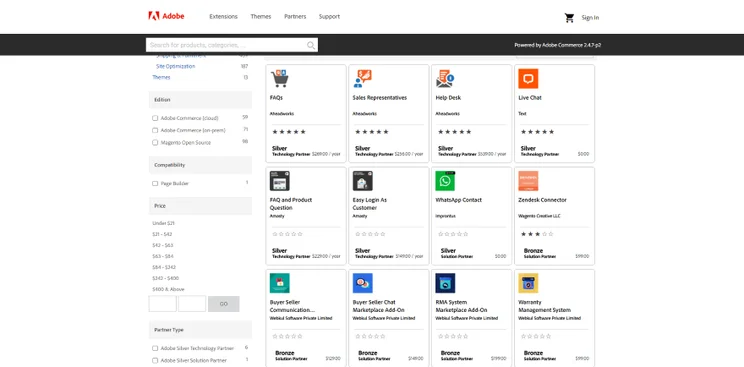The image size is (744, 367).
Task: Click the Sign In link
Action: pos(590,18)
